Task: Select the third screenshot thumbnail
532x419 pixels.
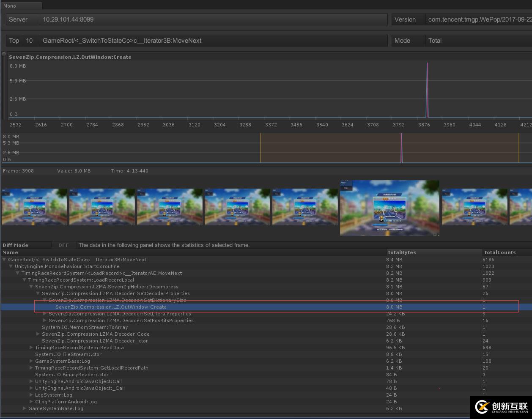Action: (170, 207)
